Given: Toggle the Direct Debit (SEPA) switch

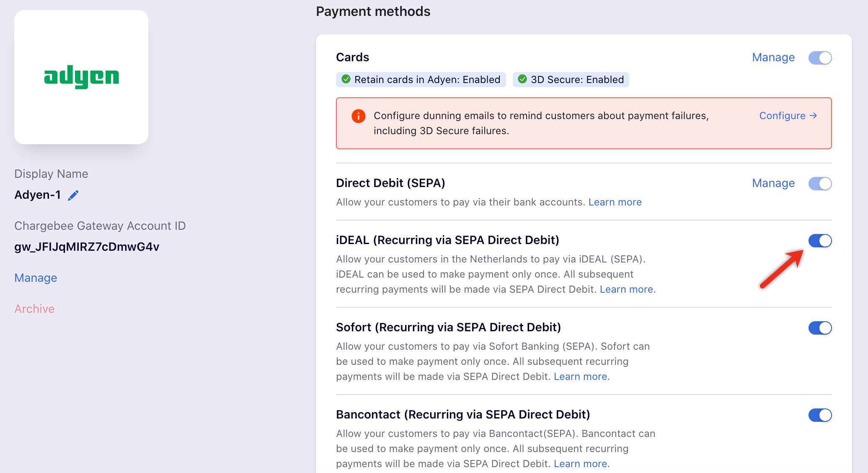Looking at the screenshot, I should [820, 184].
